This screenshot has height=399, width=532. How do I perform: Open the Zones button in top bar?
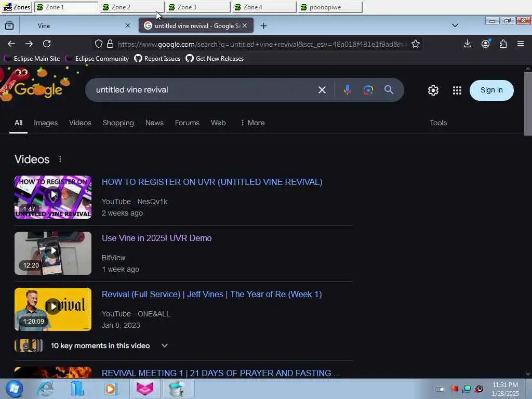pyautogui.click(x=16, y=7)
